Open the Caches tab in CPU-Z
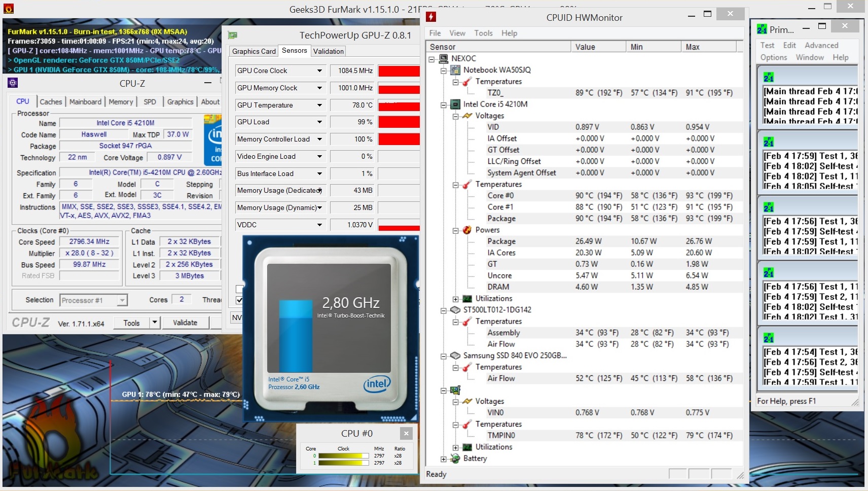This screenshot has width=868, height=491. pyautogui.click(x=51, y=102)
